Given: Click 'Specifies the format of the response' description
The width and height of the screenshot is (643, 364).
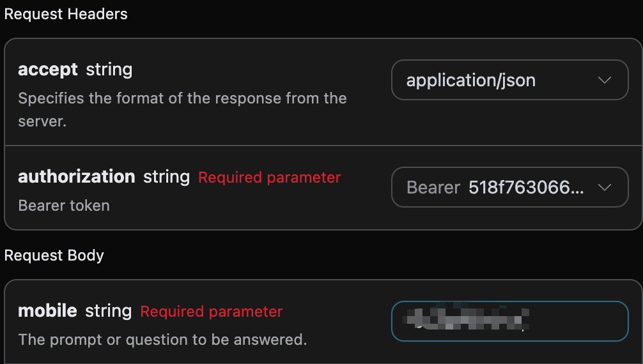Looking at the screenshot, I should pos(182,98).
